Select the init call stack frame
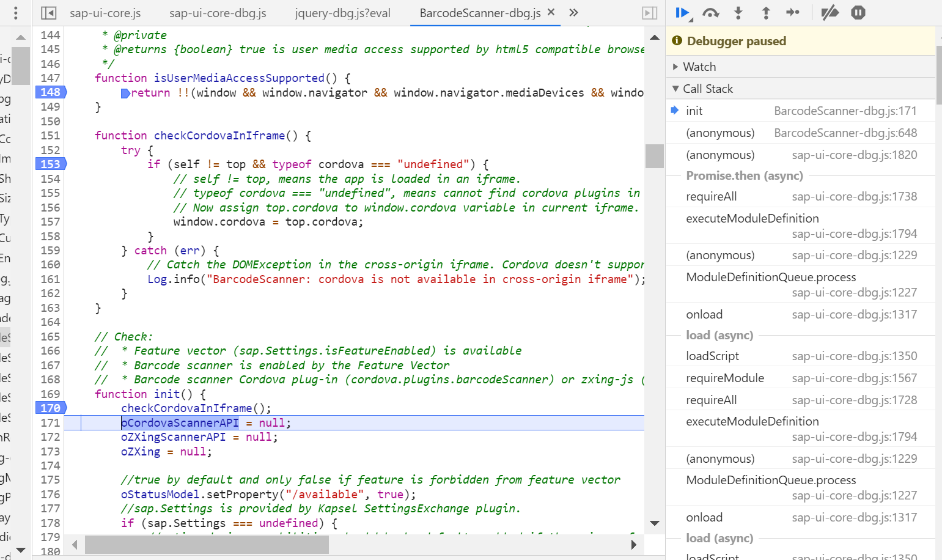 pyautogui.click(x=801, y=111)
